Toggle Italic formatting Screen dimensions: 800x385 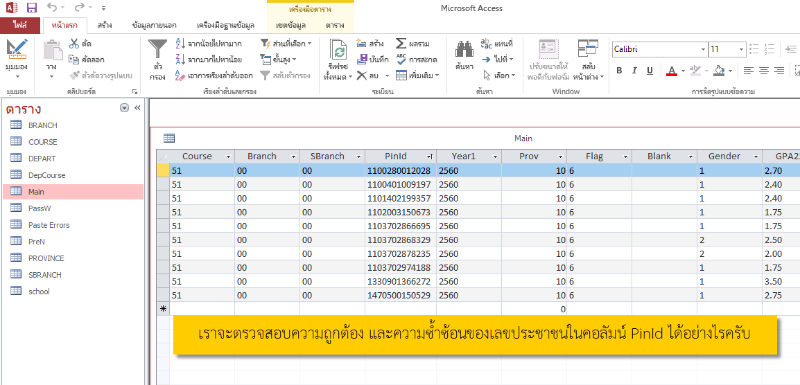[635, 70]
